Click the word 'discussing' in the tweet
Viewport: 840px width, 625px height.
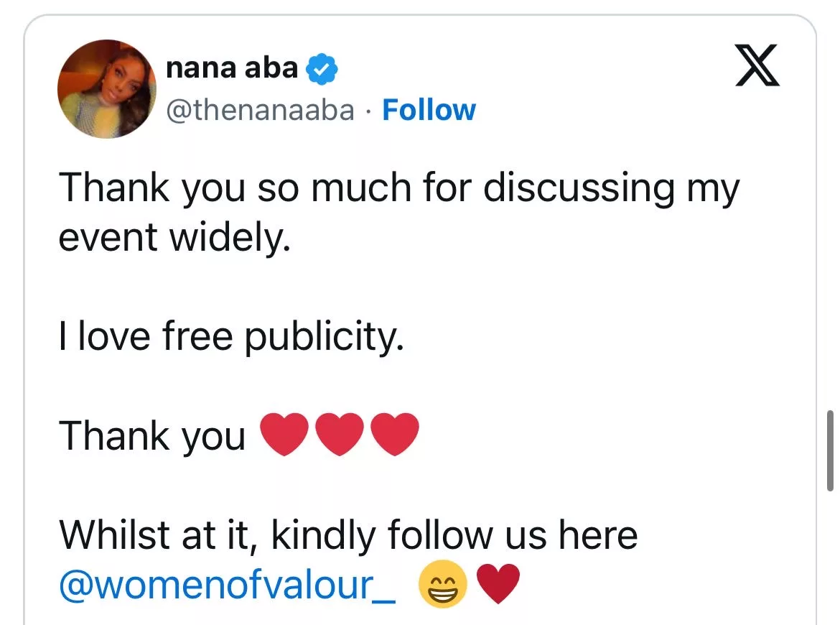coord(579,188)
